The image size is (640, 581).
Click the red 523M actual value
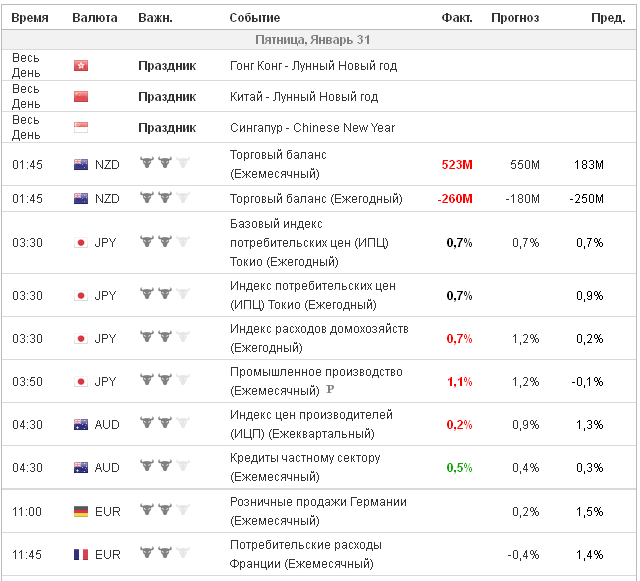(456, 164)
